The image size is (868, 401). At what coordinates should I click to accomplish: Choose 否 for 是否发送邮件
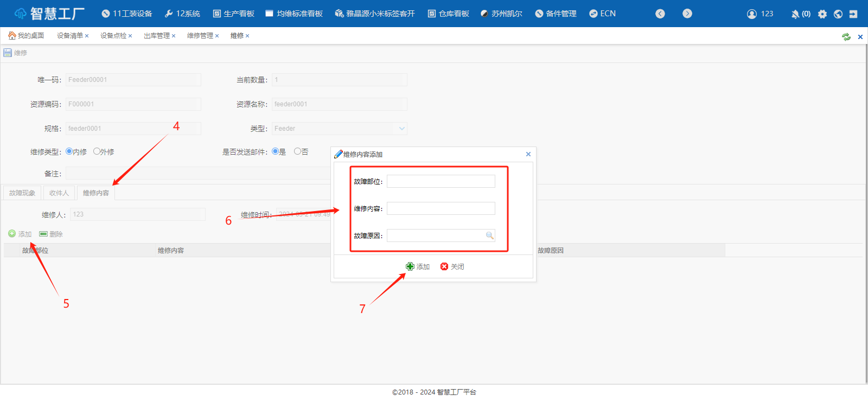(x=297, y=151)
